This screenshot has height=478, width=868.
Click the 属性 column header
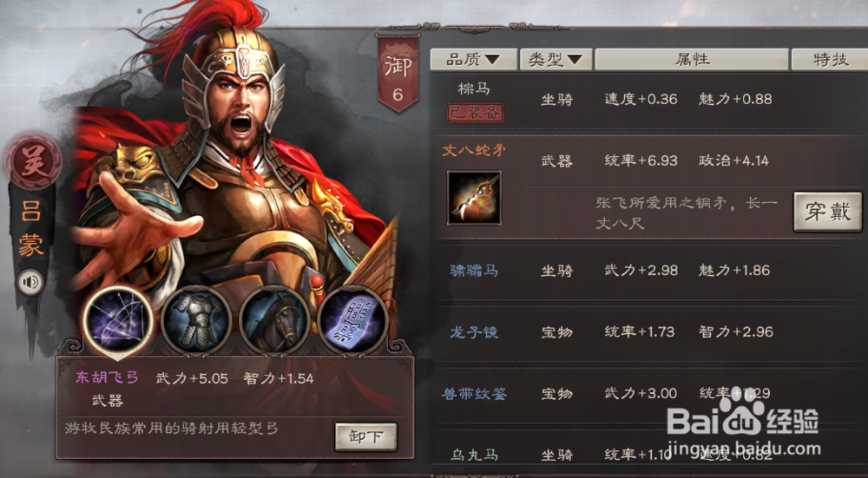click(692, 59)
